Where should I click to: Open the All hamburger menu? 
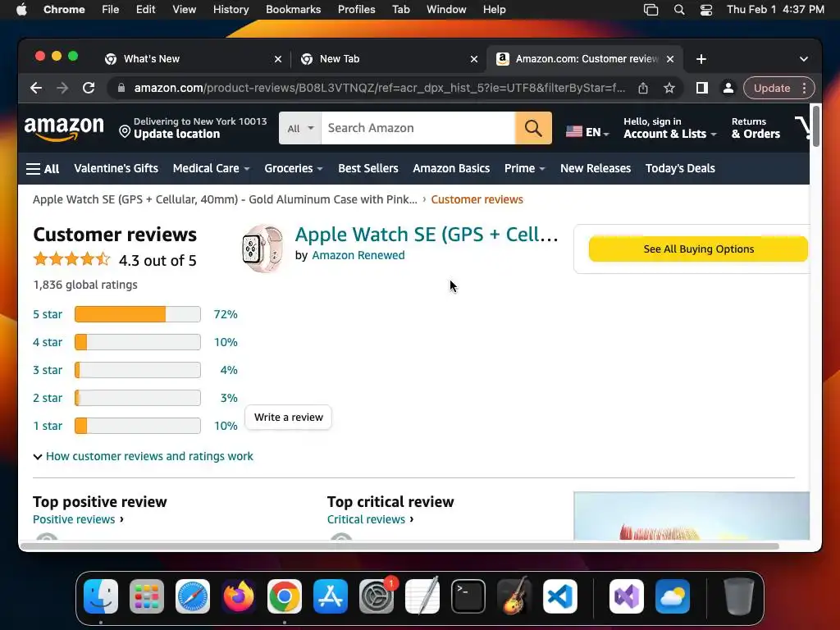tap(43, 169)
